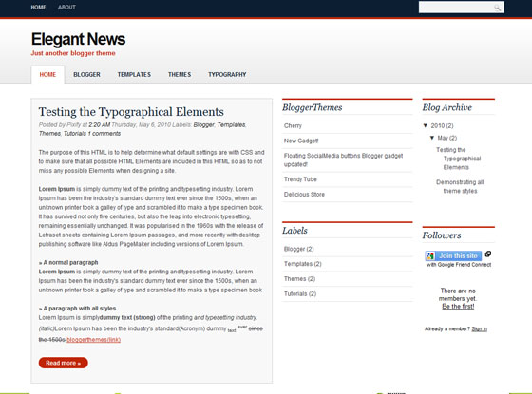Open Floating SocialMedia buttons Blogger gadget link
Viewport: 532px width, 394px height.
click(x=343, y=160)
